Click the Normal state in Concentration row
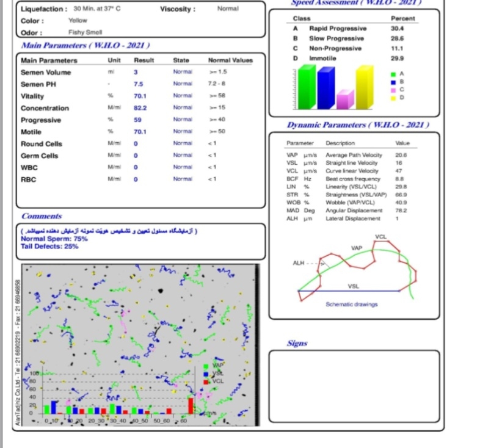Screen dimensions: 480x448 point(183,107)
